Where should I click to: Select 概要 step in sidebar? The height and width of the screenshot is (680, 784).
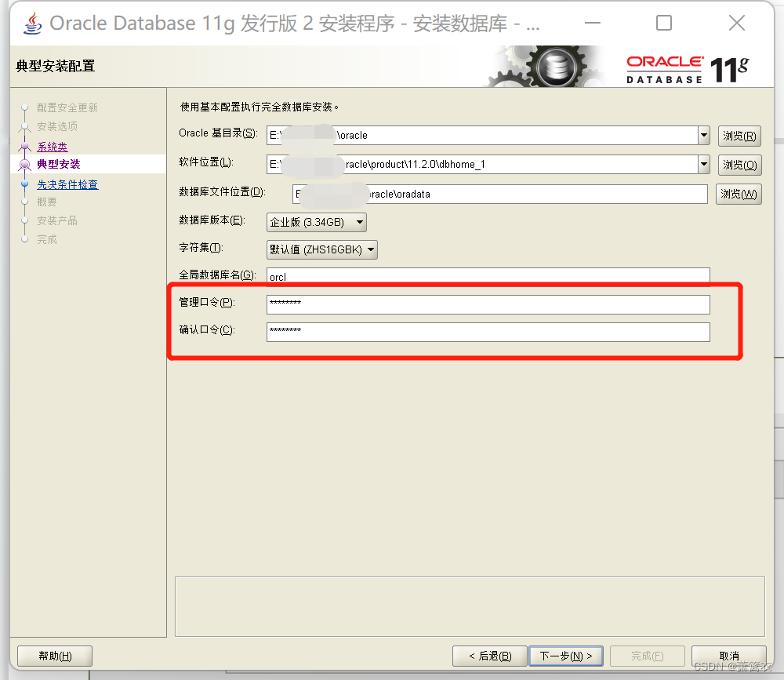(47, 202)
